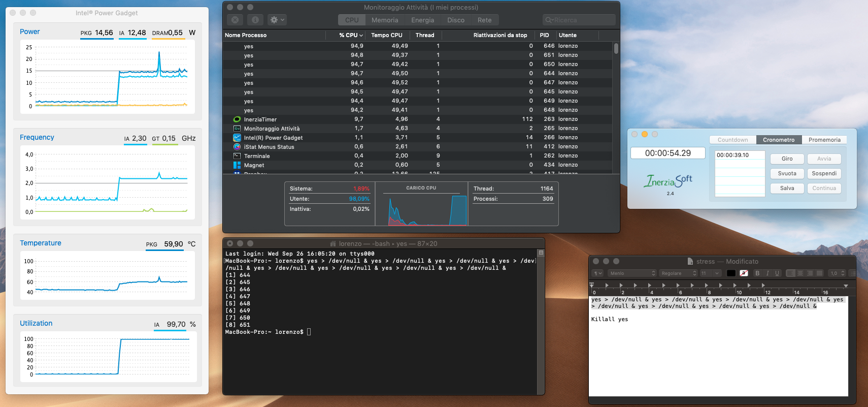868x407 pixels.
Task: Toggle underline text formatting
Action: point(777,273)
